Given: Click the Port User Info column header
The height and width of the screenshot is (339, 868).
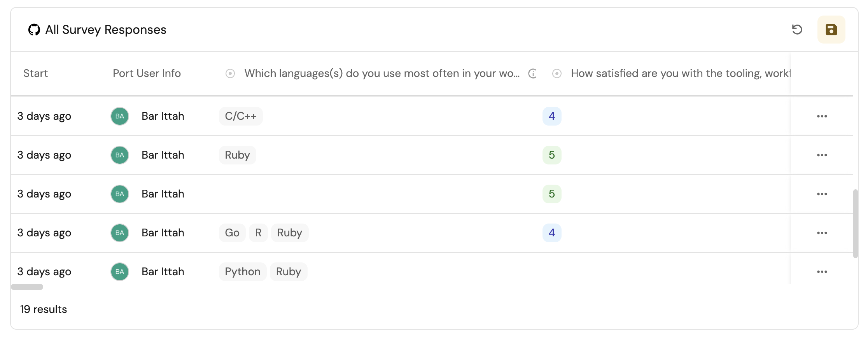Looking at the screenshot, I should coord(147,73).
